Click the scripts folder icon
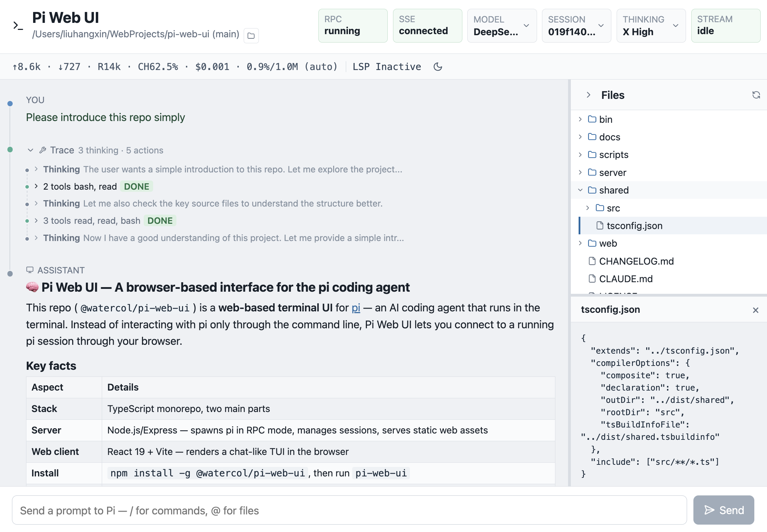Image resolution: width=767 pixels, height=532 pixels. 592,154
